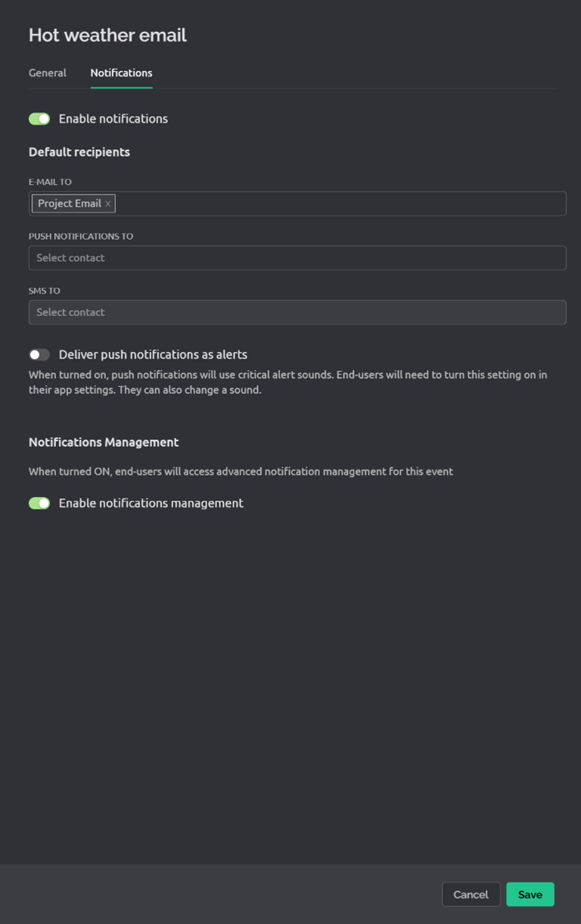Open the Push Notifications To contact dropdown
This screenshot has width=581, height=924.
(x=297, y=258)
